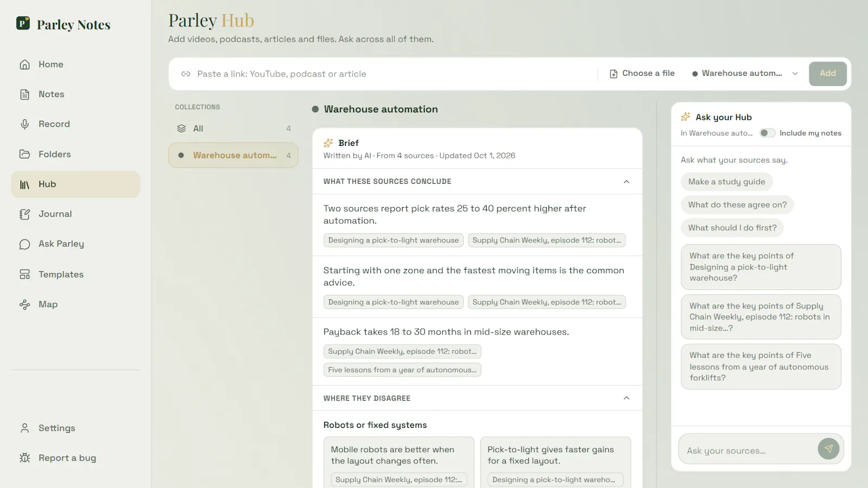Click What do these agree on? suggestion
Screen dimensions: 868x488
737,204
